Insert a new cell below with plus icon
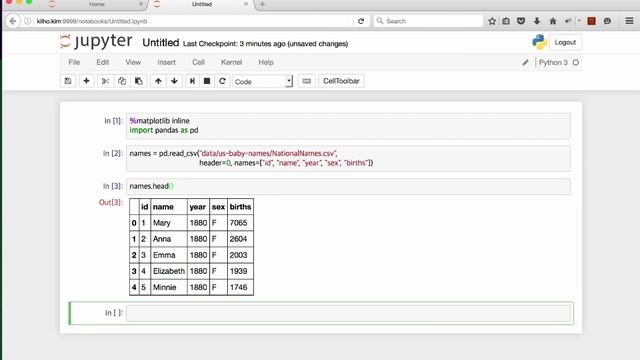Screen dimensions: 640x360 tap(86, 81)
